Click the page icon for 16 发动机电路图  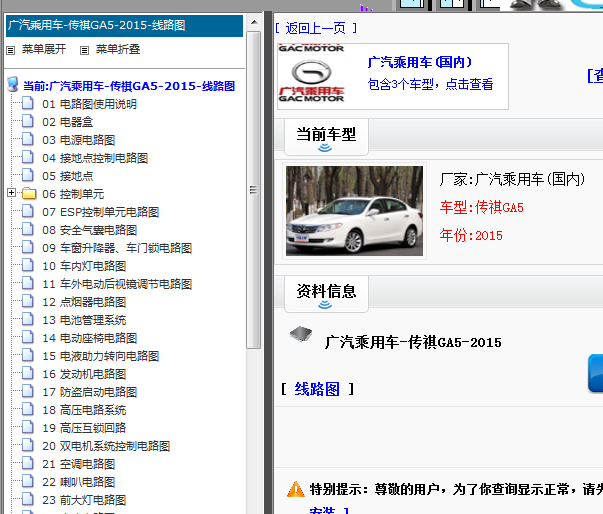[28, 373]
